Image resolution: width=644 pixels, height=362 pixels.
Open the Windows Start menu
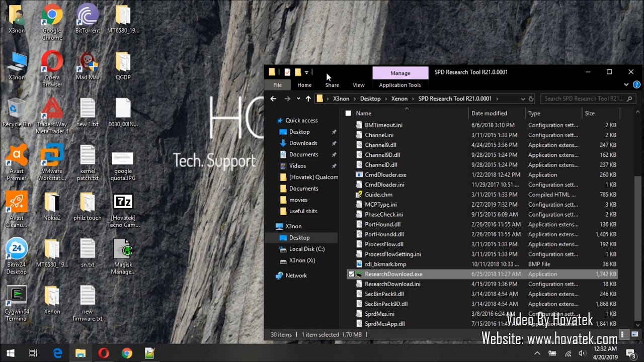click(x=10, y=353)
